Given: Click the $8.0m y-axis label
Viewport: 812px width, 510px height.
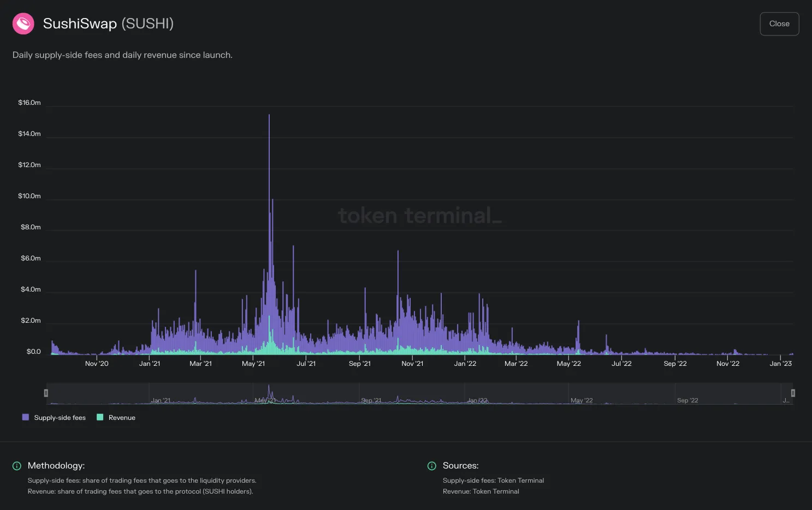Looking at the screenshot, I should [31, 227].
